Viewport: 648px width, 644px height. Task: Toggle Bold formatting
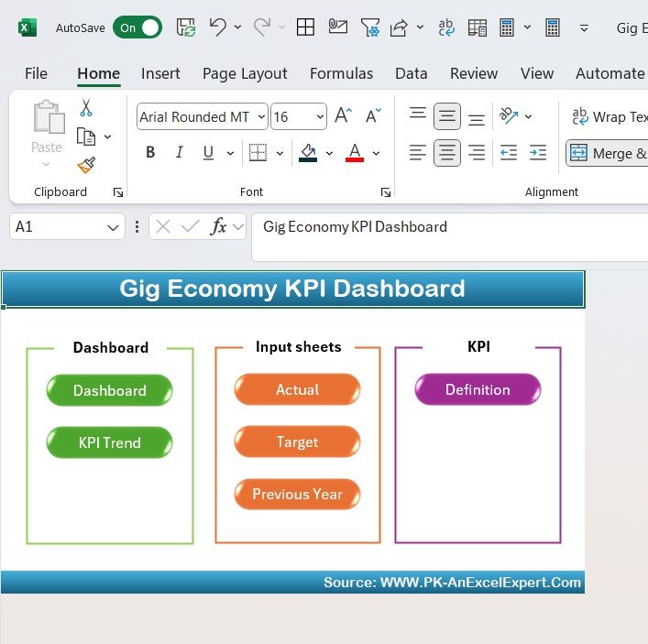click(x=150, y=152)
